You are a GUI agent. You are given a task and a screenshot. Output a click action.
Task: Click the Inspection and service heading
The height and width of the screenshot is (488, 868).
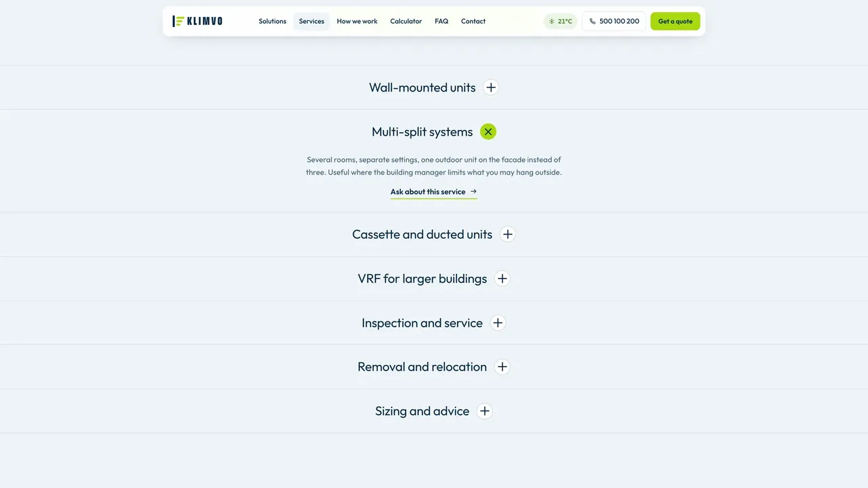pos(422,323)
